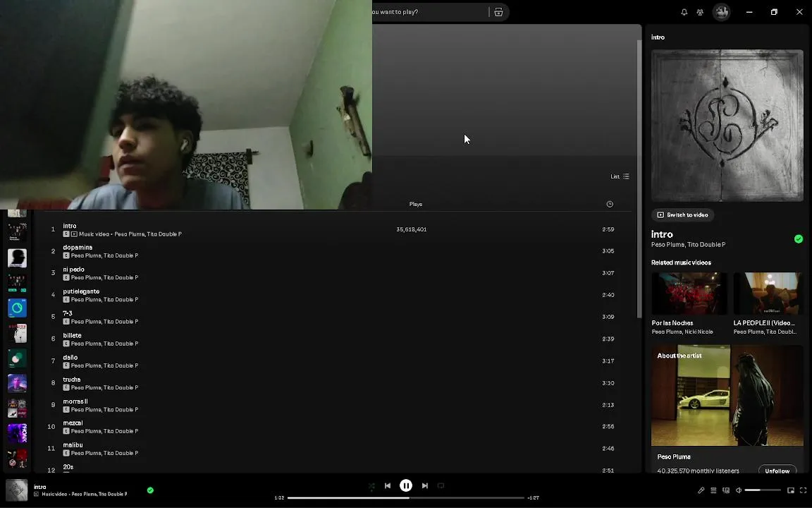Open the profile avatar menu

click(x=721, y=12)
